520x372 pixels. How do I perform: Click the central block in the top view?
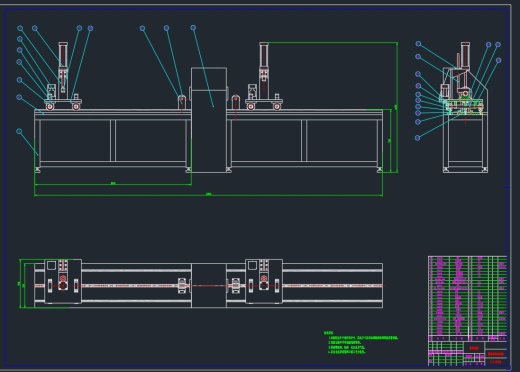point(209,286)
